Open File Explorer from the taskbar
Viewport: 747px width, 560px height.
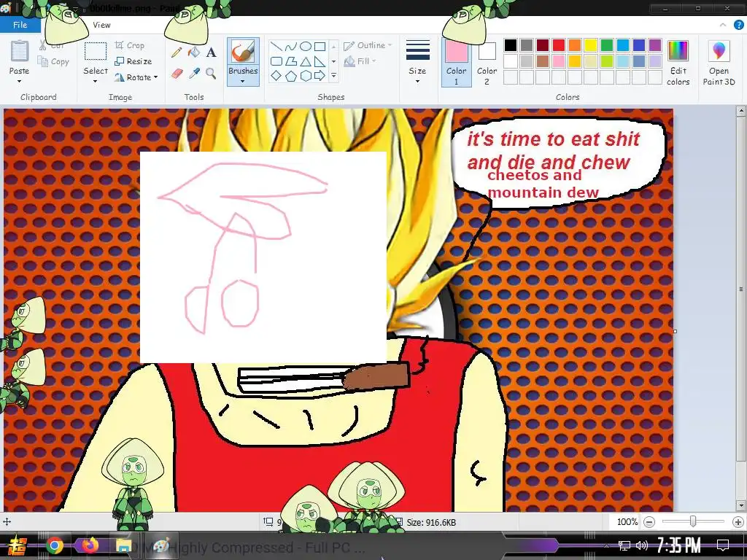coord(123,545)
